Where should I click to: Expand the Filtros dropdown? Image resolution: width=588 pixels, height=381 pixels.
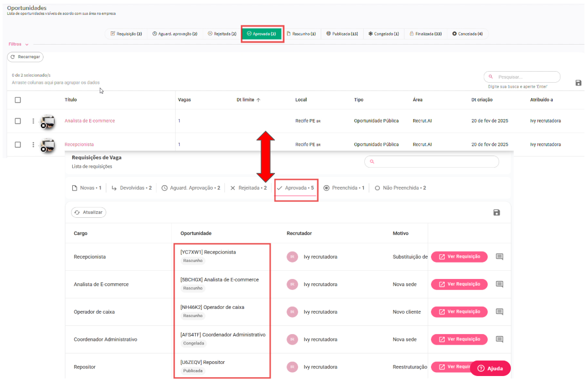pos(19,44)
